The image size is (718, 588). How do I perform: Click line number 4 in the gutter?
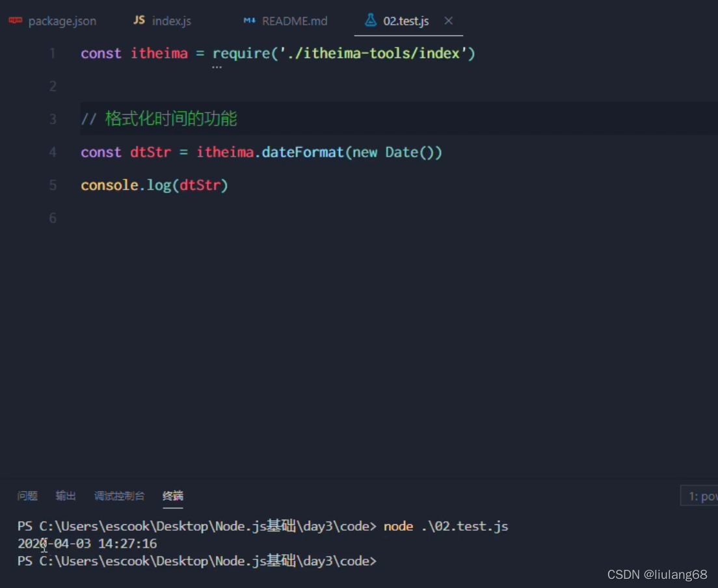coord(53,152)
